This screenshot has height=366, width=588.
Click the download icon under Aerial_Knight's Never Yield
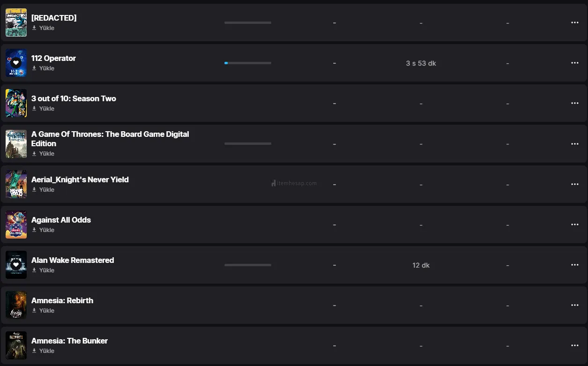pyautogui.click(x=34, y=190)
